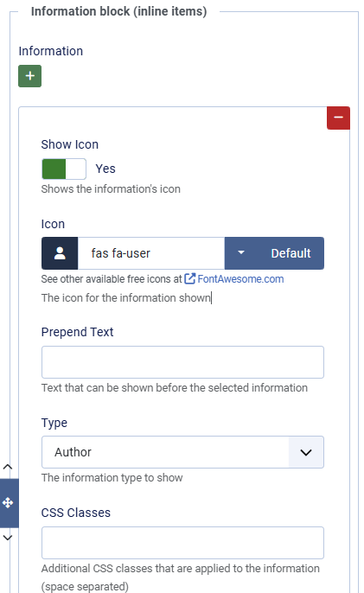Screen dimensions: 364x593
Task: Click 'The information type to show' hint
Action: [x=112, y=478]
